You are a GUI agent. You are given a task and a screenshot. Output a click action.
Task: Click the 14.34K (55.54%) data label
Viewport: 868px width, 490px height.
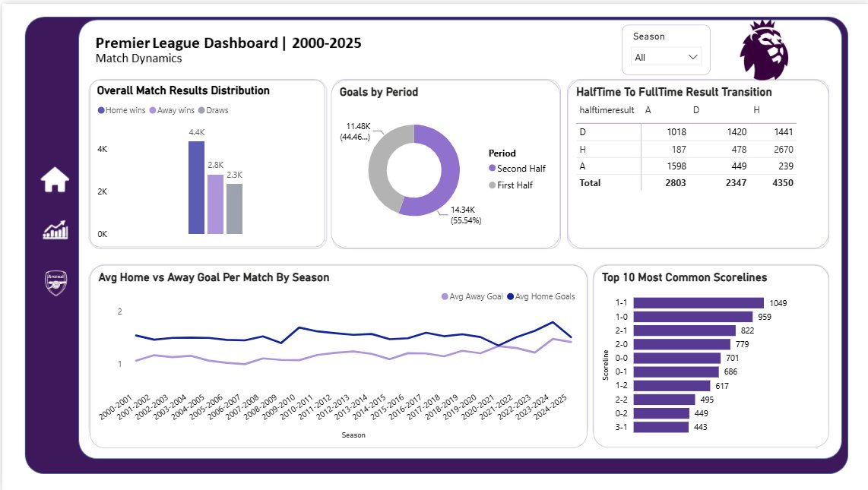[466, 215]
